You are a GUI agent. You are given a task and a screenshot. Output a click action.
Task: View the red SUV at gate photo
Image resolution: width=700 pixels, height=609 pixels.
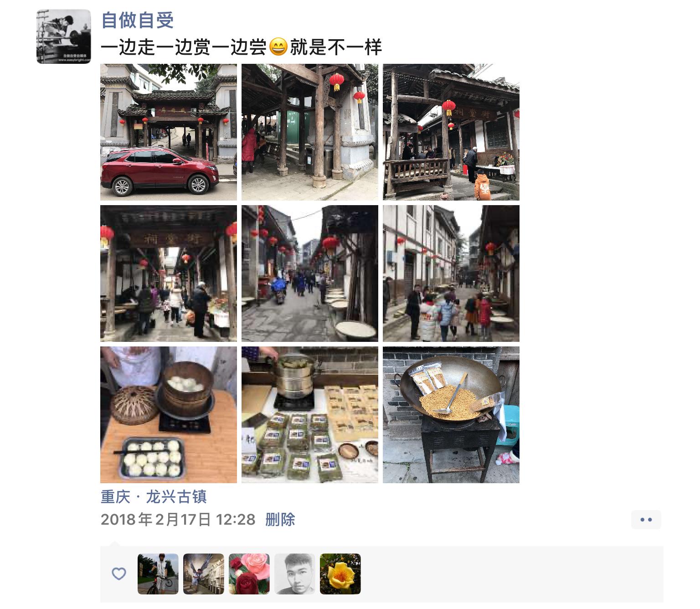click(169, 132)
